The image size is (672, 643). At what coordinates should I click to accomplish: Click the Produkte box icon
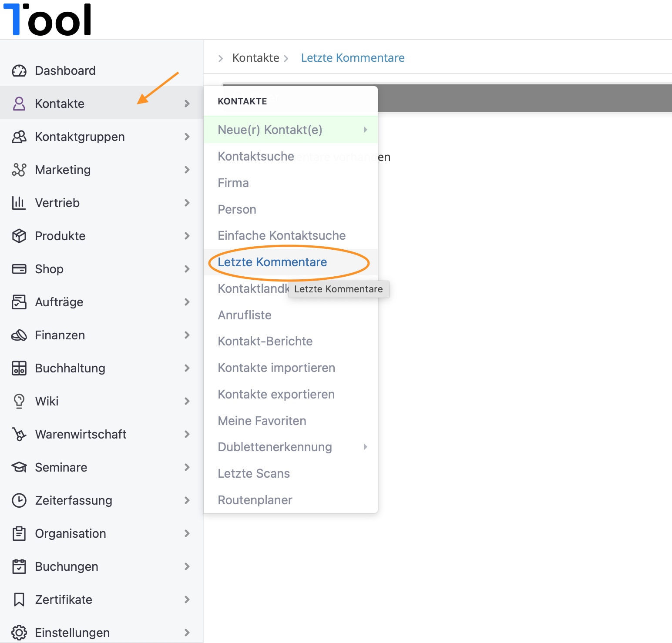click(19, 236)
